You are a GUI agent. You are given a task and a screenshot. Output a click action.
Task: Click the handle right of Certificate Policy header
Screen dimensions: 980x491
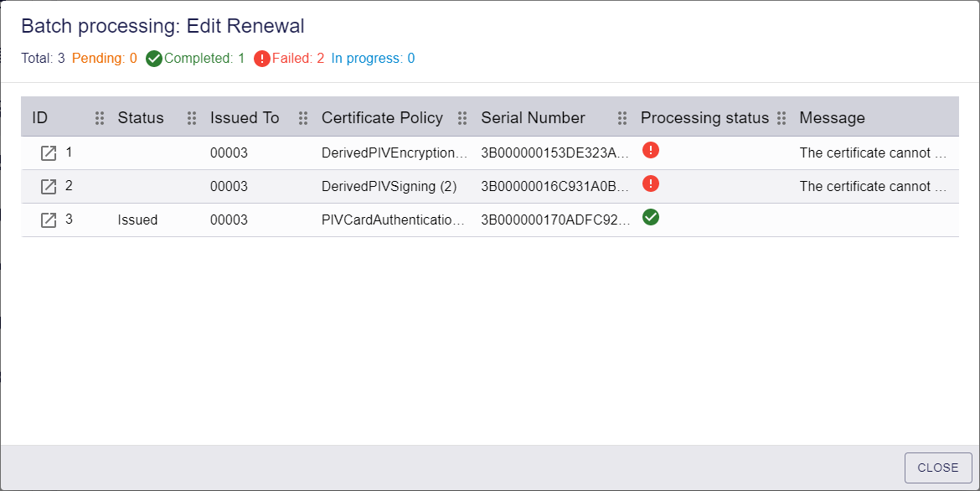pyautogui.click(x=462, y=118)
